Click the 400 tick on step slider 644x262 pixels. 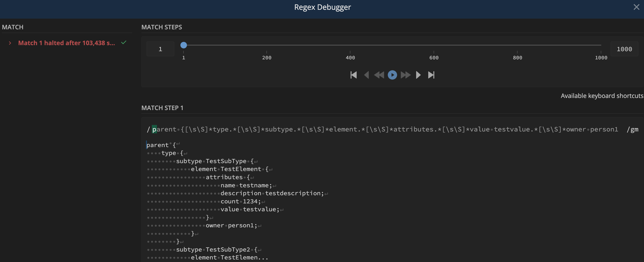[350, 57]
